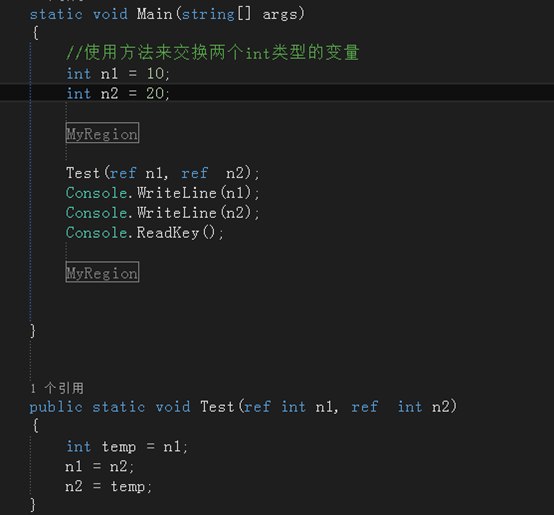The image size is (554, 515).
Task: Click the green Chinese comment line
Action: (213, 53)
